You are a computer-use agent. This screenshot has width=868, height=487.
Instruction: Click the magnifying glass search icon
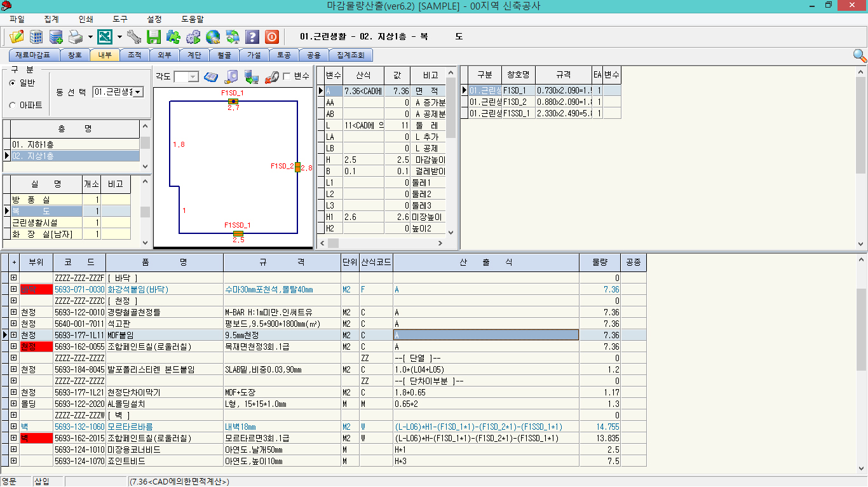coord(859,55)
